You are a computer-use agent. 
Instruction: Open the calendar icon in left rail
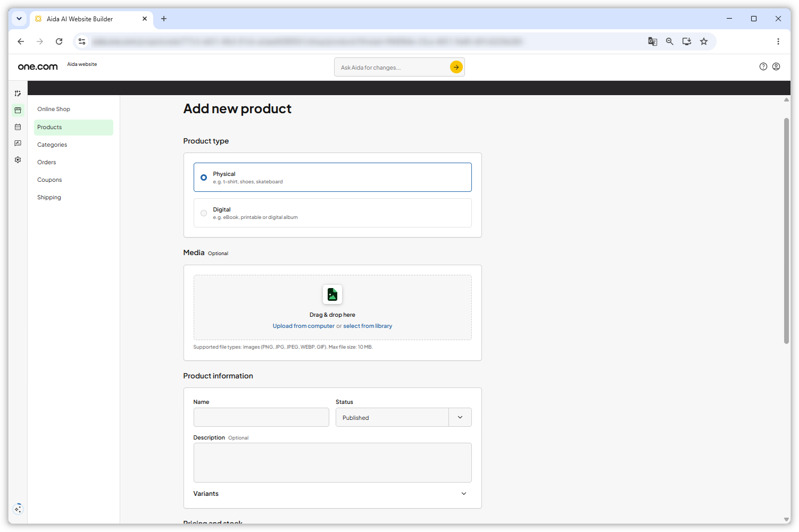(18, 127)
